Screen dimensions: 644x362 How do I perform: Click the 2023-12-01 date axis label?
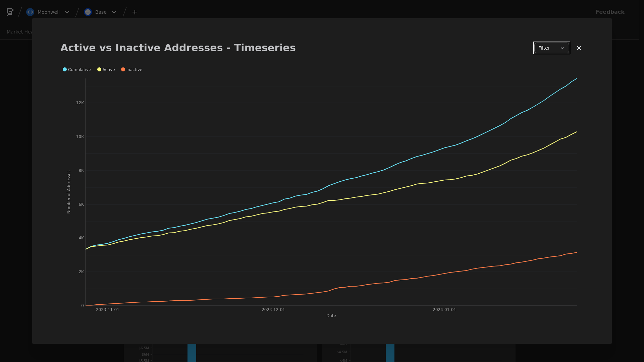point(273,310)
